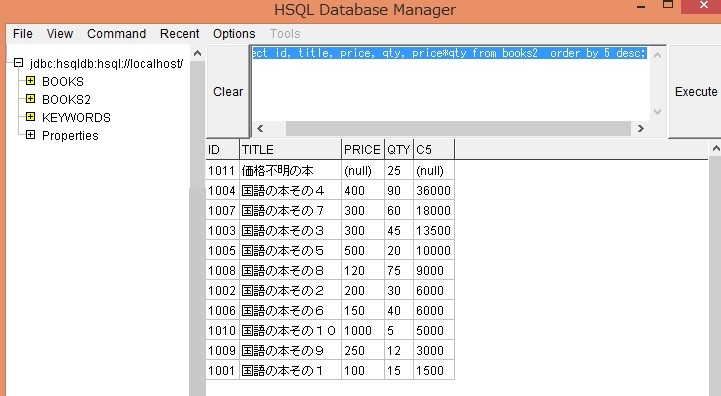Expand the KEYWORDS table node

30,117
